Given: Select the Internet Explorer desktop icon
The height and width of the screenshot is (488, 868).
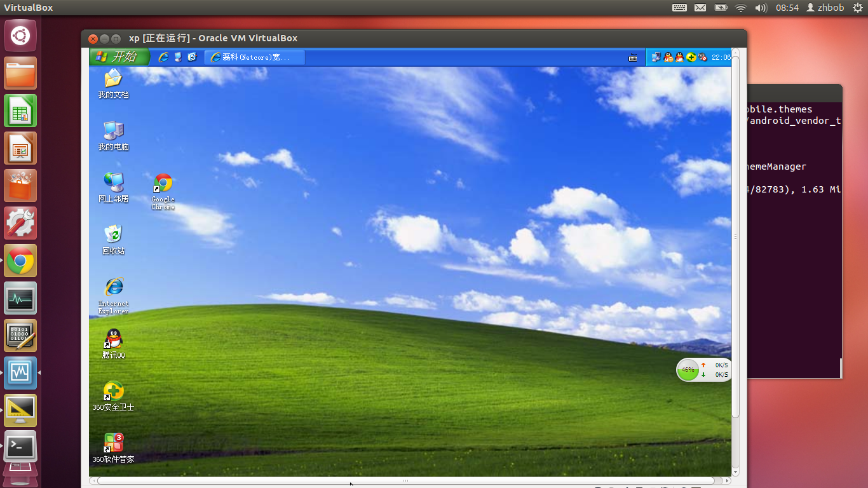Looking at the screenshot, I should 114,296.
